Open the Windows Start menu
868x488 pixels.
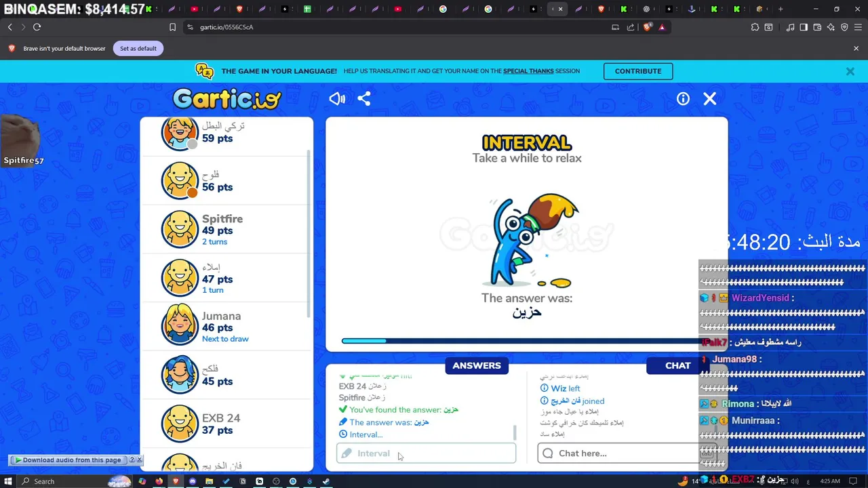8,481
